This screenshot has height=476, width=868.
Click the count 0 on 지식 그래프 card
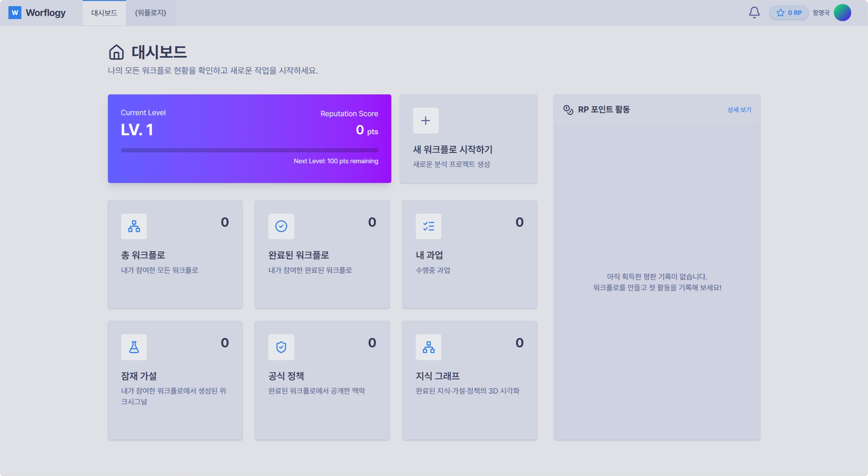click(519, 343)
